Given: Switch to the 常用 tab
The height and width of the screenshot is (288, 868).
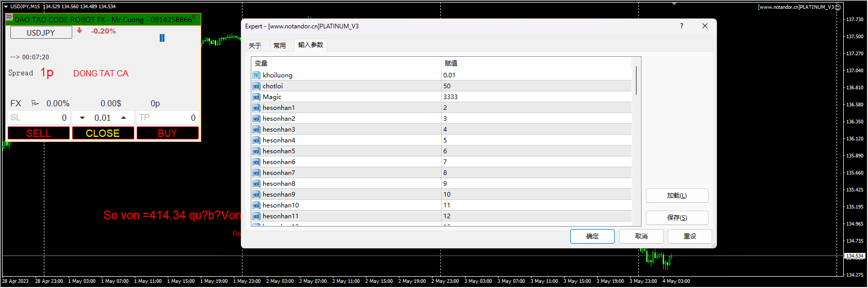Looking at the screenshot, I should coord(280,46).
